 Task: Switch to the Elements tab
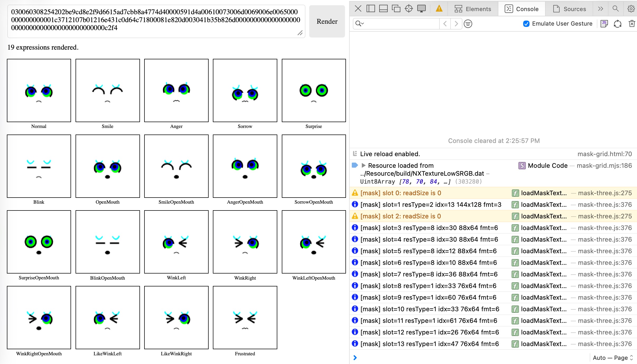click(472, 9)
